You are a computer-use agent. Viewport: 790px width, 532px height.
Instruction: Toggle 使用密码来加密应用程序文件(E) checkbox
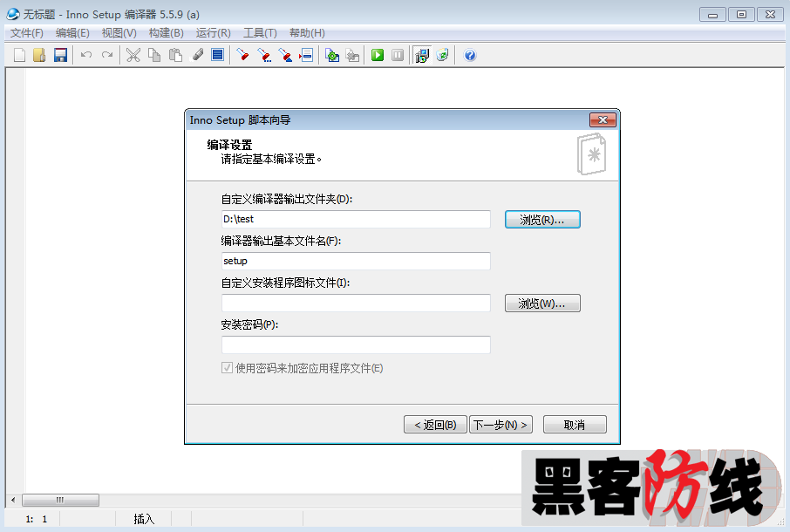228,368
